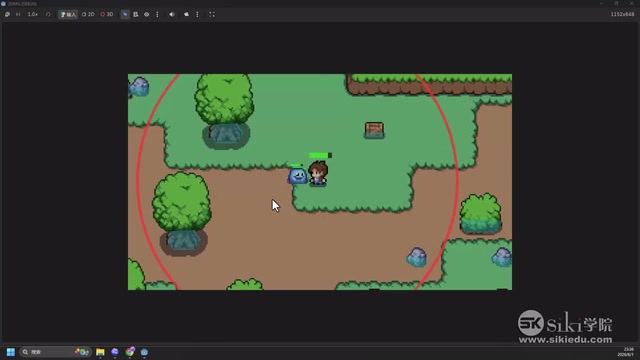
Task: Mute the game audio speaker icon
Action: (172, 14)
